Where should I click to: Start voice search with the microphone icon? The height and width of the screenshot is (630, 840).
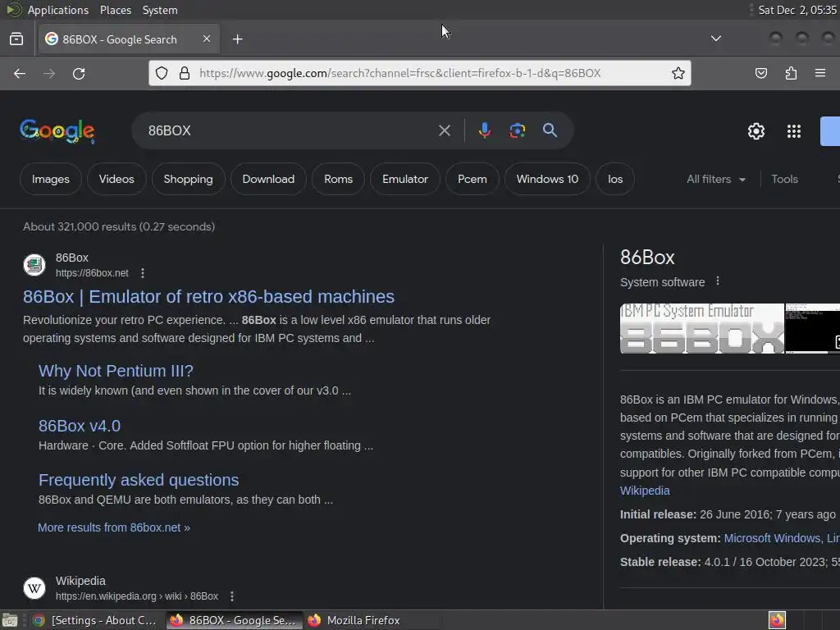(x=484, y=130)
